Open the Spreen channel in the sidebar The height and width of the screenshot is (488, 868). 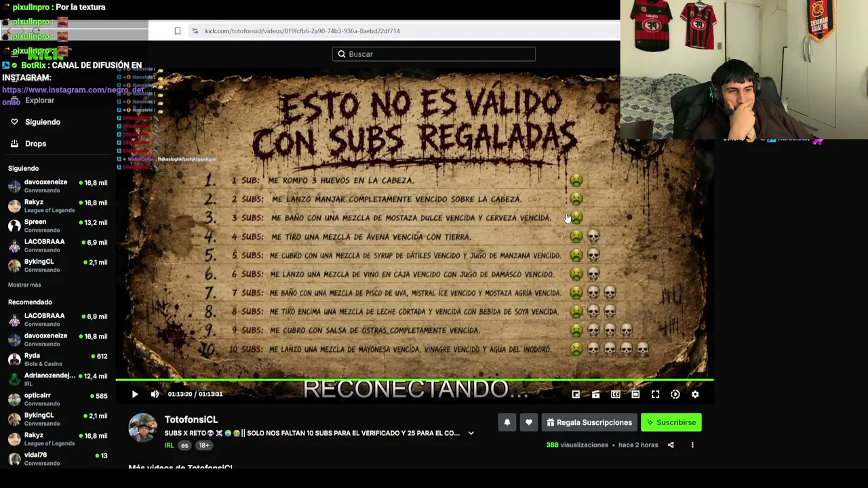pyautogui.click(x=58, y=226)
